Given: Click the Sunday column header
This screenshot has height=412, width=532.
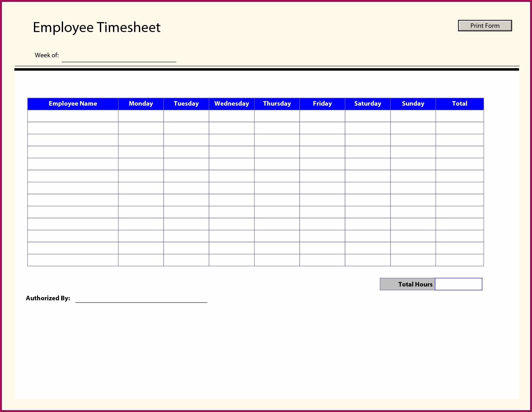Looking at the screenshot, I should point(413,104).
